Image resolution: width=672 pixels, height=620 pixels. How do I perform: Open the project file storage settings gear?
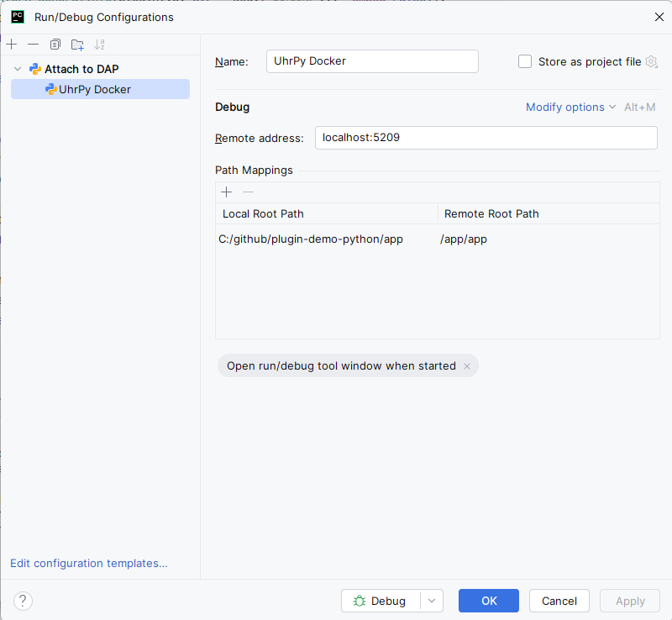tap(652, 61)
